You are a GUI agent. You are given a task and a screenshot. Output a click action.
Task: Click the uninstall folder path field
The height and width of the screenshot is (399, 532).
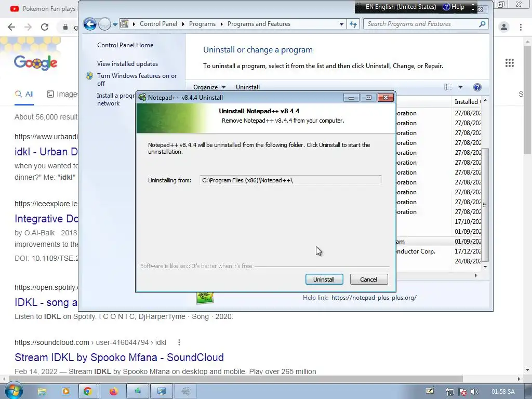(290, 180)
